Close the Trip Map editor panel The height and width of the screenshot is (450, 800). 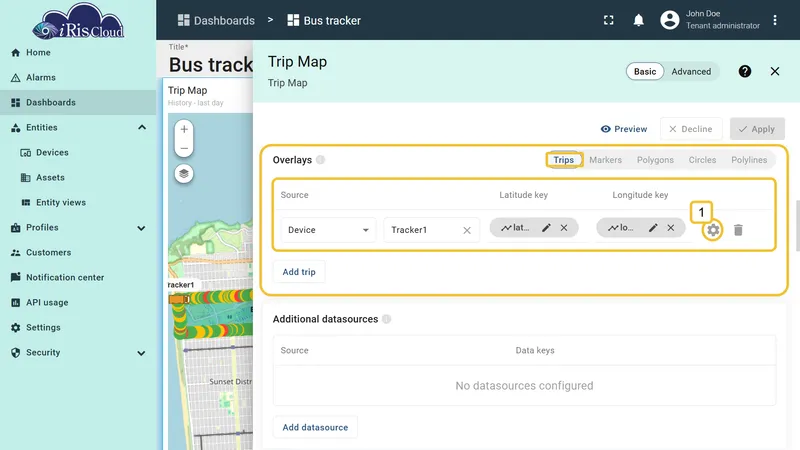click(x=774, y=71)
